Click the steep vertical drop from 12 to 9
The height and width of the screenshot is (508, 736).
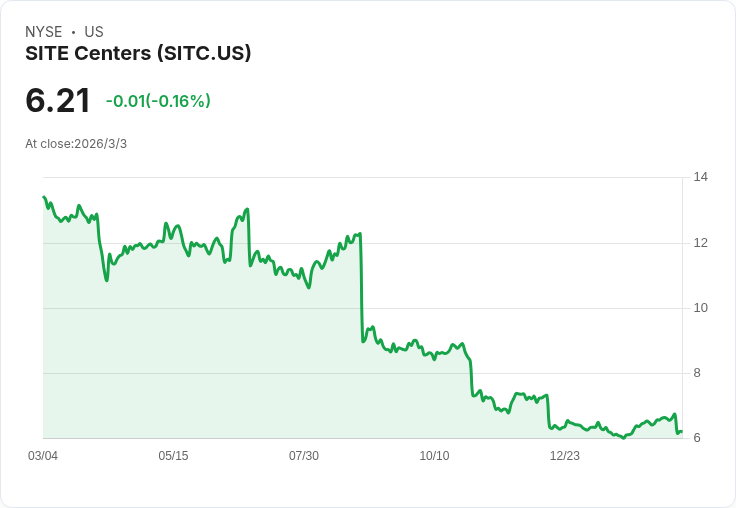[x=361, y=290]
